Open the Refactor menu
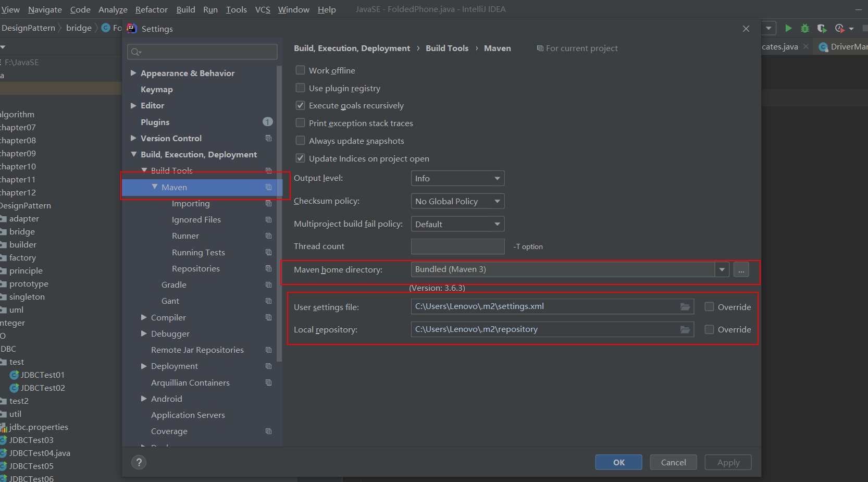This screenshot has width=868, height=482. pos(152,9)
